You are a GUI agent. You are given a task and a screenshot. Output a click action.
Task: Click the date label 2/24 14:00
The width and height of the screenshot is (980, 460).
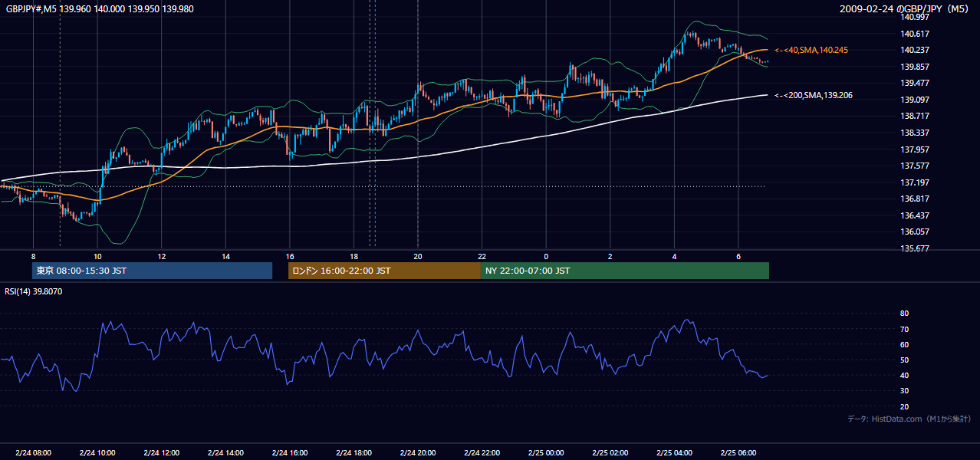225,453
